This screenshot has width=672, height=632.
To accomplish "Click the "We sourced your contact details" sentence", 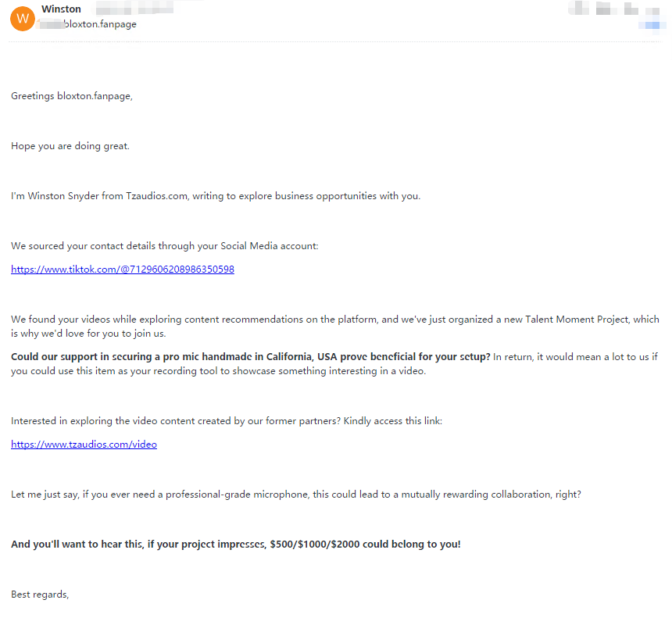I will pyautogui.click(x=165, y=246).
